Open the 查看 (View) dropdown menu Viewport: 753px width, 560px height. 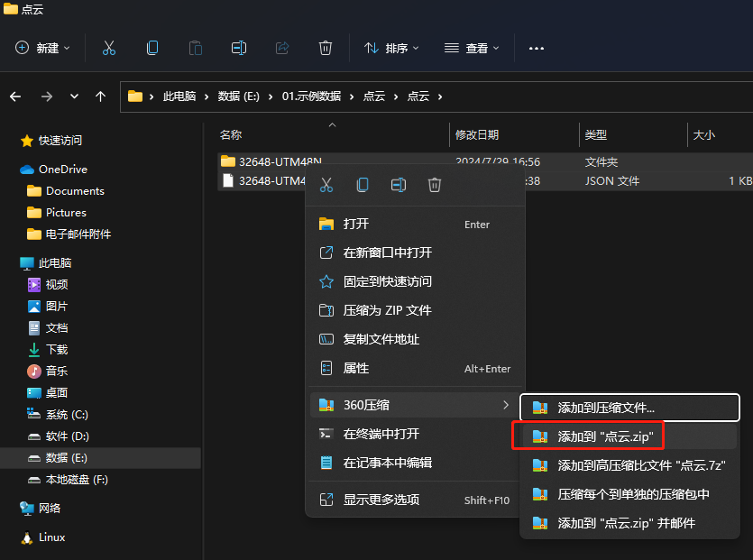(x=471, y=48)
